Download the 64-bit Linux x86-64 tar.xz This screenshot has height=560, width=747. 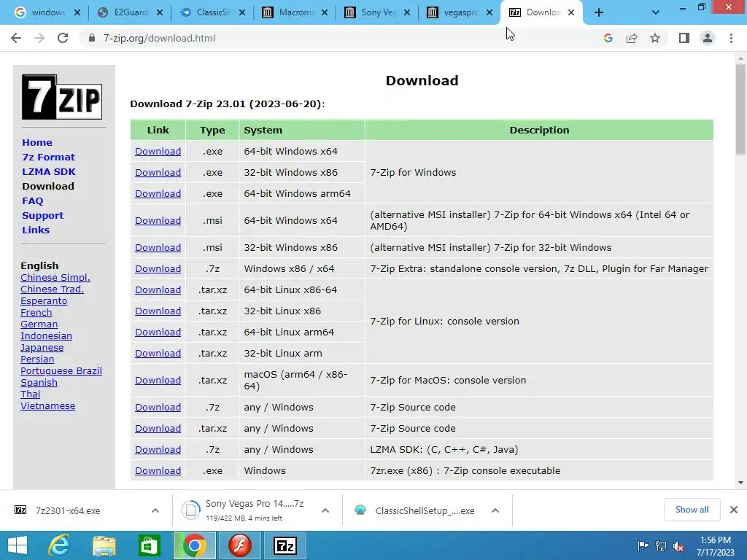[x=158, y=290]
